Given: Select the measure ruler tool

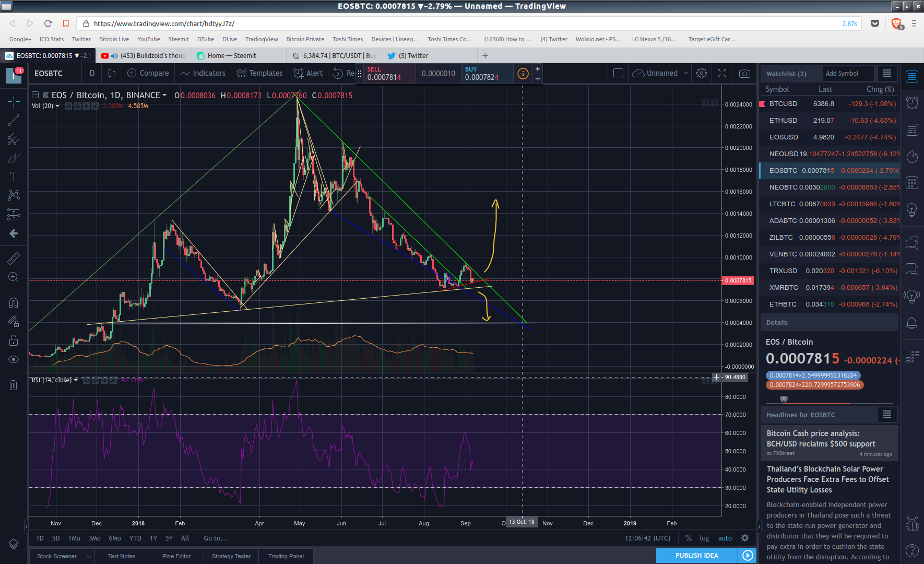Looking at the screenshot, I should coord(14,258).
